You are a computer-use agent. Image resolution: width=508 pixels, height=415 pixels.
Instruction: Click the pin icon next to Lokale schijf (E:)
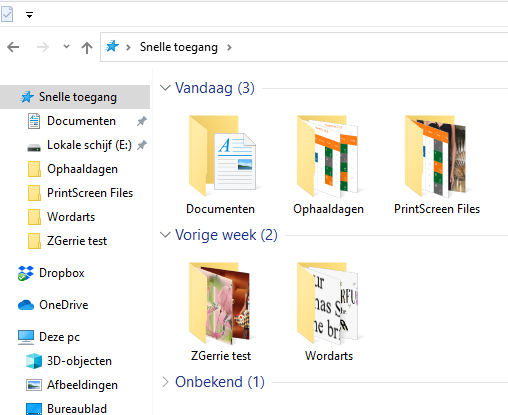tap(142, 145)
